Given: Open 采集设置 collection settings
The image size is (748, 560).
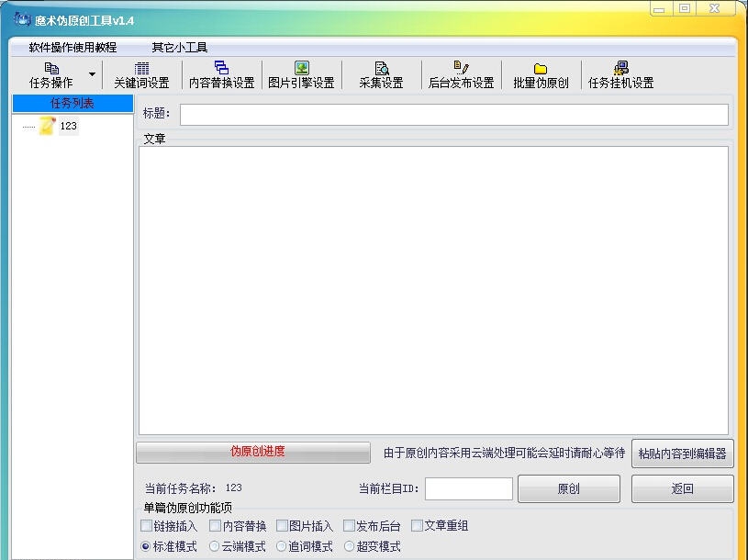Looking at the screenshot, I should (381, 75).
